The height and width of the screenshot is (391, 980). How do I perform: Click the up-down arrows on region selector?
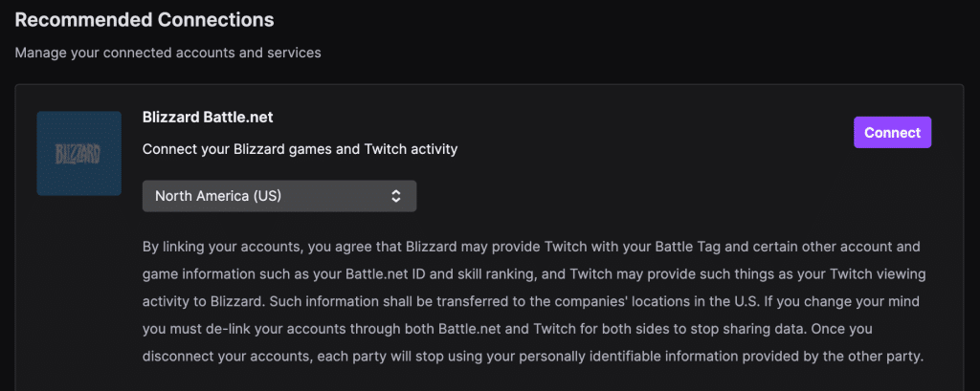396,196
